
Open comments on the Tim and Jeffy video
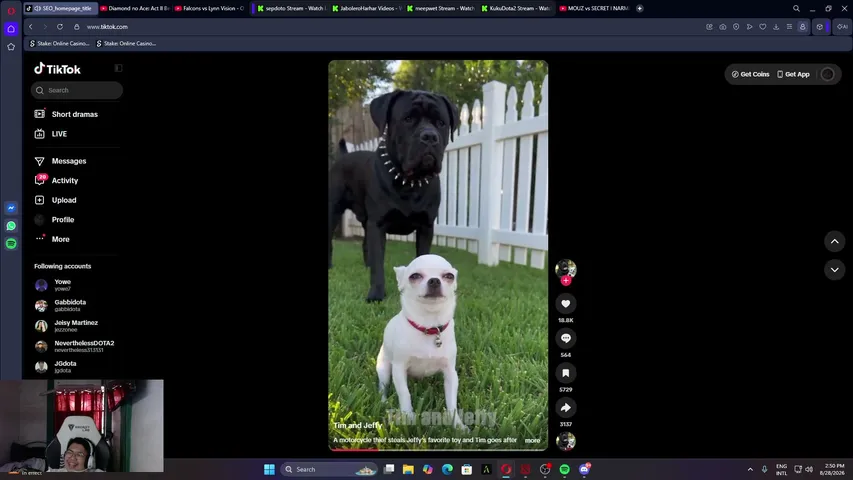pos(566,339)
